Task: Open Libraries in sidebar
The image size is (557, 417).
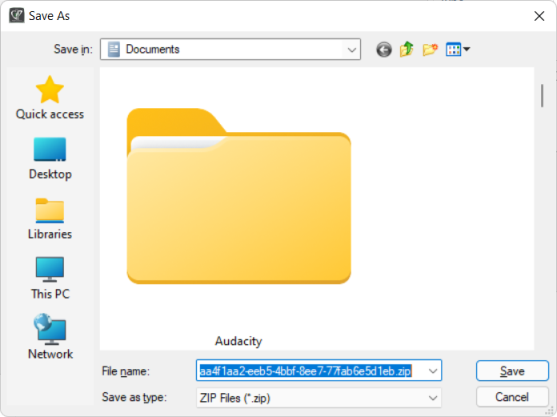Action: [50, 219]
